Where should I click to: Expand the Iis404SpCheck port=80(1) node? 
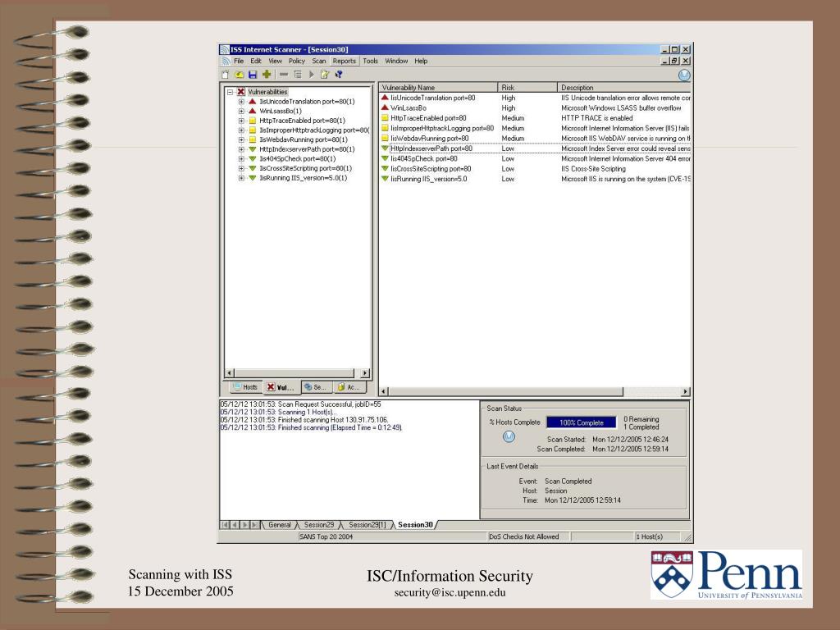click(x=242, y=158)
